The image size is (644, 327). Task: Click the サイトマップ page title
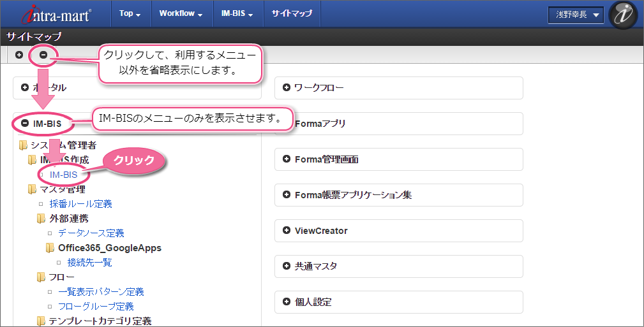click(34, 36)
